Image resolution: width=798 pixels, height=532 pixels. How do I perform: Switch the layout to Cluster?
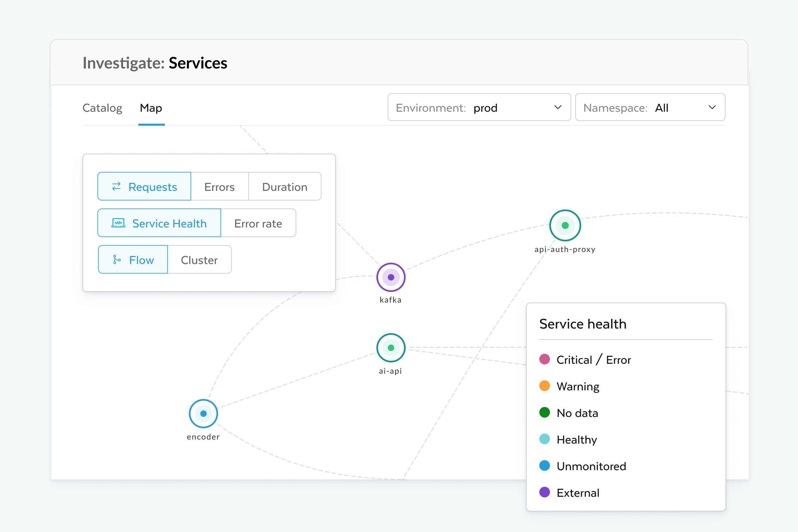pos(199,260)
